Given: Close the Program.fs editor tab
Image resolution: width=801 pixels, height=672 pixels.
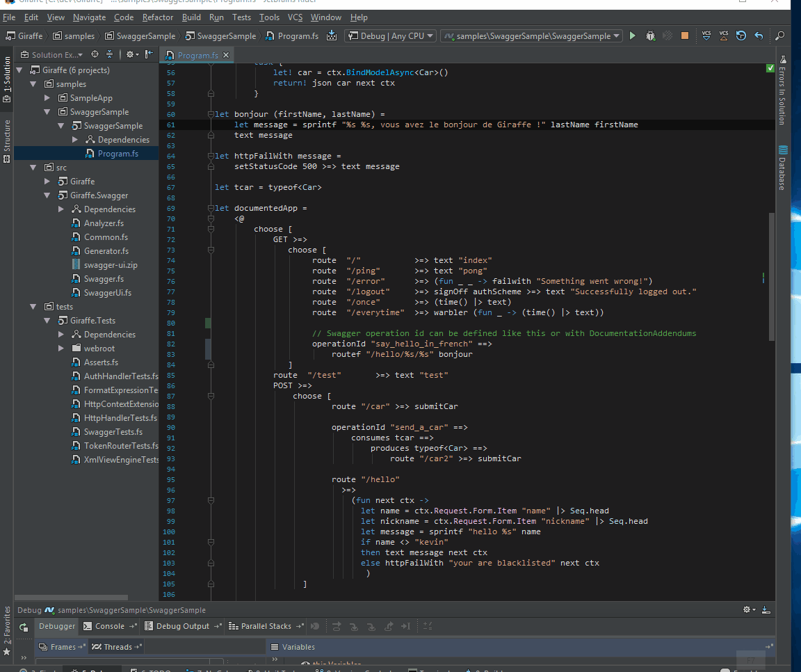Looking at the screenshot, I should pos(226,55).
